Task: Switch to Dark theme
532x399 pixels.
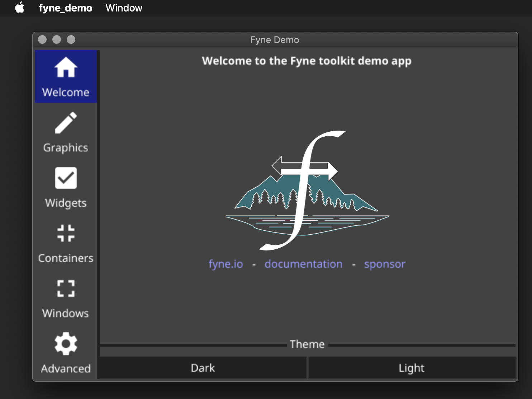Action: click(x=203, y=368)
